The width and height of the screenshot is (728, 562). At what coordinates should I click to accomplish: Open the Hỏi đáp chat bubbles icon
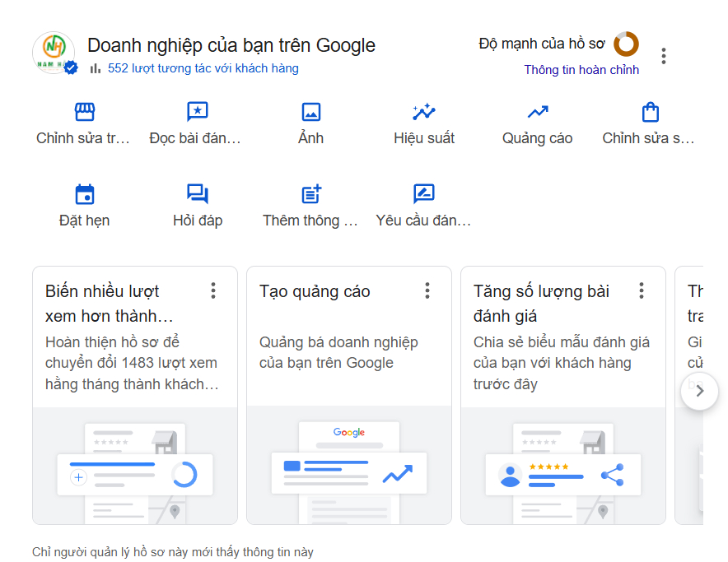pyautogui.click(x=198, y=194)
